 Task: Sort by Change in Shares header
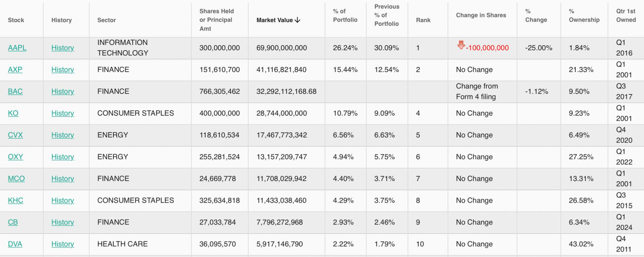tap(481, 15)
